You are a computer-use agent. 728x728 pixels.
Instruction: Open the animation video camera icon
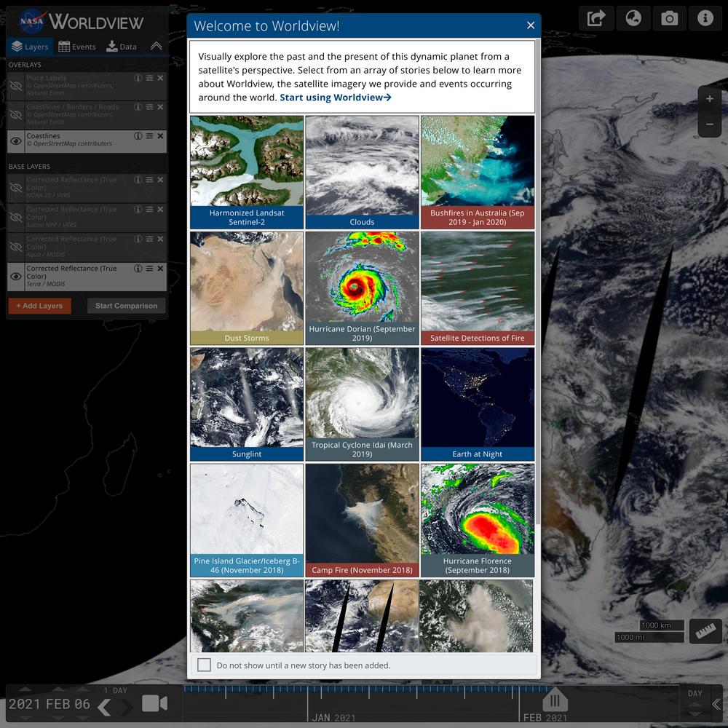(x=154, y=703)
